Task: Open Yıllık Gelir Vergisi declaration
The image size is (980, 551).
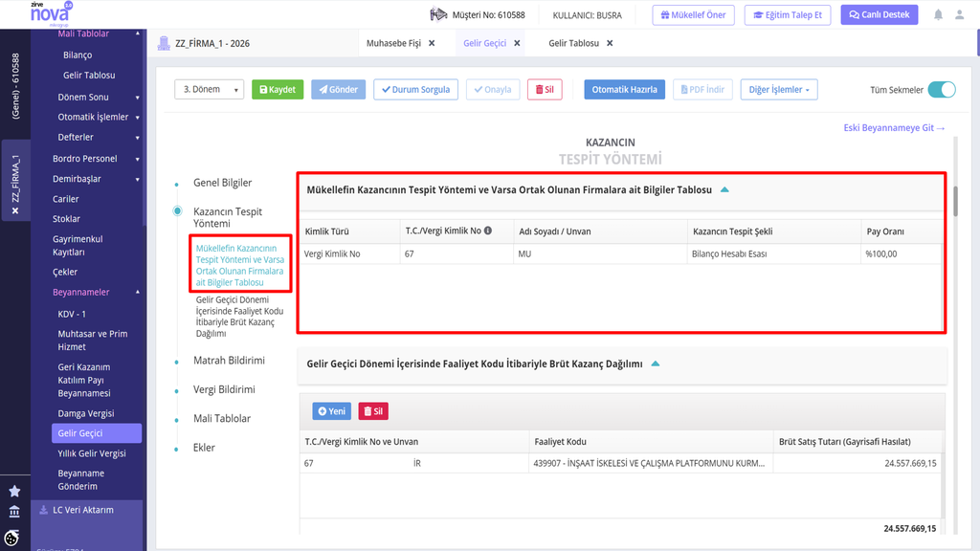Action: (92, 453)
